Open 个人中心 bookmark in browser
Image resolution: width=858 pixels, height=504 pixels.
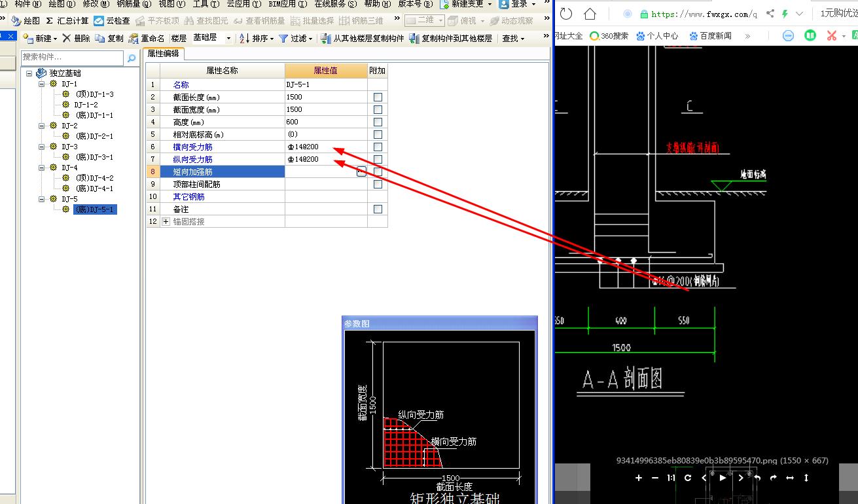pos(656,36)
